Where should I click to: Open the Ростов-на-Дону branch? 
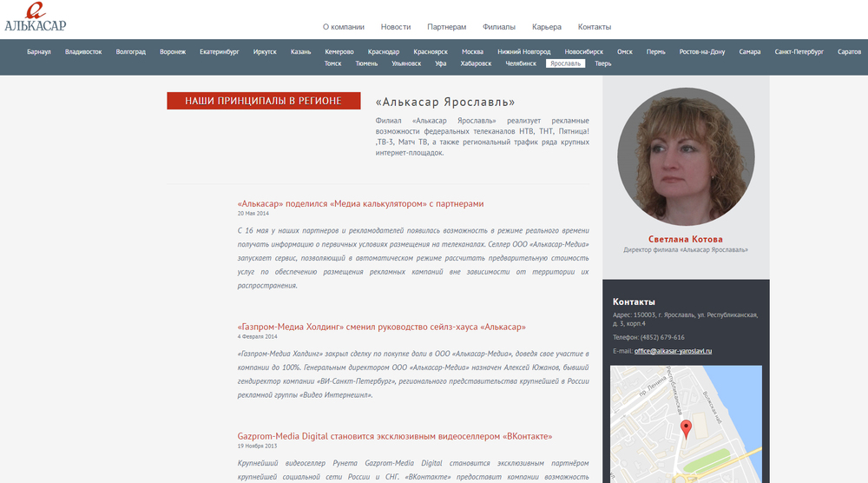pyautogui.click(x=702, y=51)
